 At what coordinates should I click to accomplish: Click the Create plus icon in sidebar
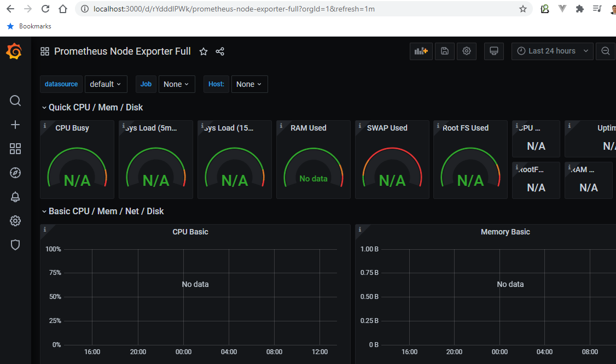click(x=15, y=125)
